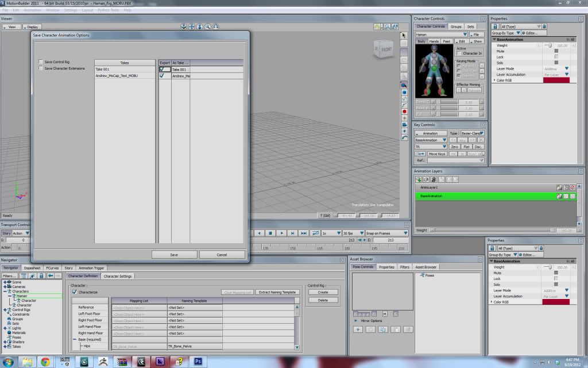This screenshot has height=368, width=588.
Task: Toggle the loop playback icon in Transport Controls
Action: (315, 233)
